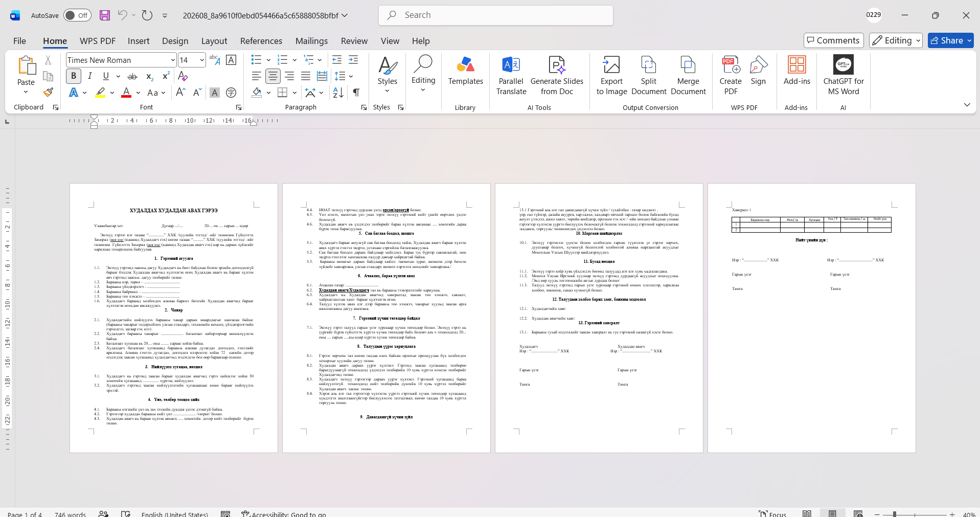Toggle the AutoSave switch
Image resolution: width=980 pixels, height=517 pixels.
coord(77,15)
